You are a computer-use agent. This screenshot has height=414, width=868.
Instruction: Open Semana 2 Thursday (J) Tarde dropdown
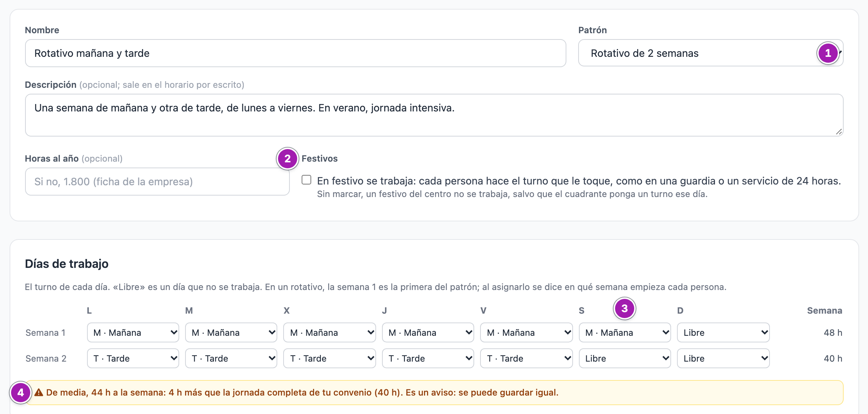click(428, 358)
